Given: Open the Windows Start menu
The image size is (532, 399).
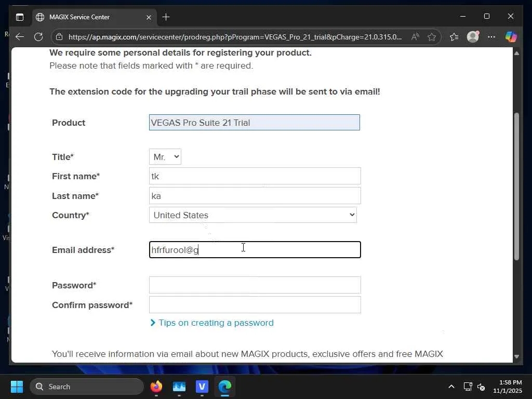Looking at the screenshot, I should 17,387.
